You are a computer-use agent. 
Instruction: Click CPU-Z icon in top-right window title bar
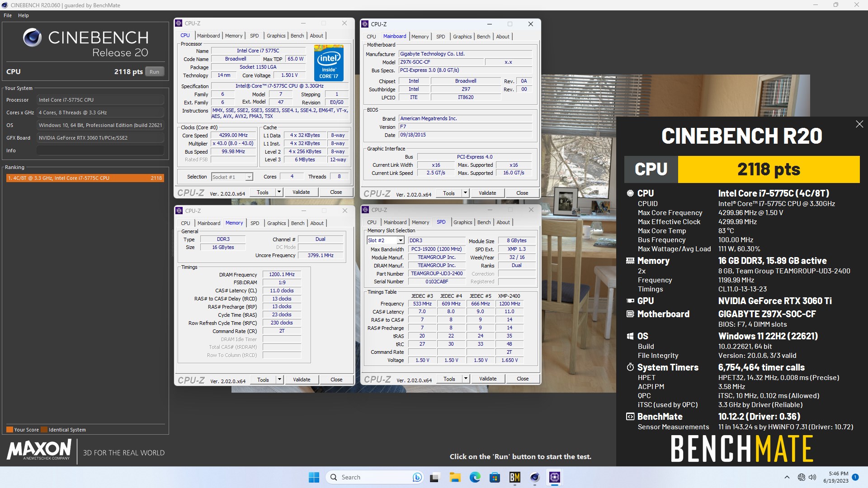(365, 24)
